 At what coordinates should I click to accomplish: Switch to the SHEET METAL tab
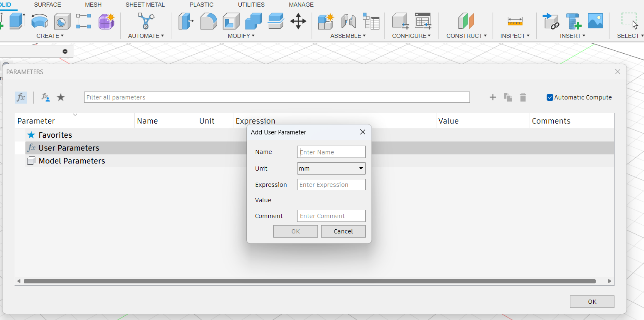pos(145,5)
